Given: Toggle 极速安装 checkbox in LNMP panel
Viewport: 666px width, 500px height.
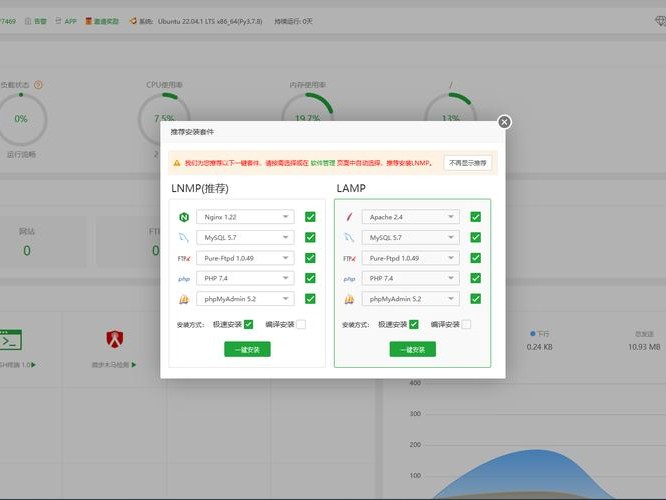Looking at the screenshot, I should click(x=249, y=325).
